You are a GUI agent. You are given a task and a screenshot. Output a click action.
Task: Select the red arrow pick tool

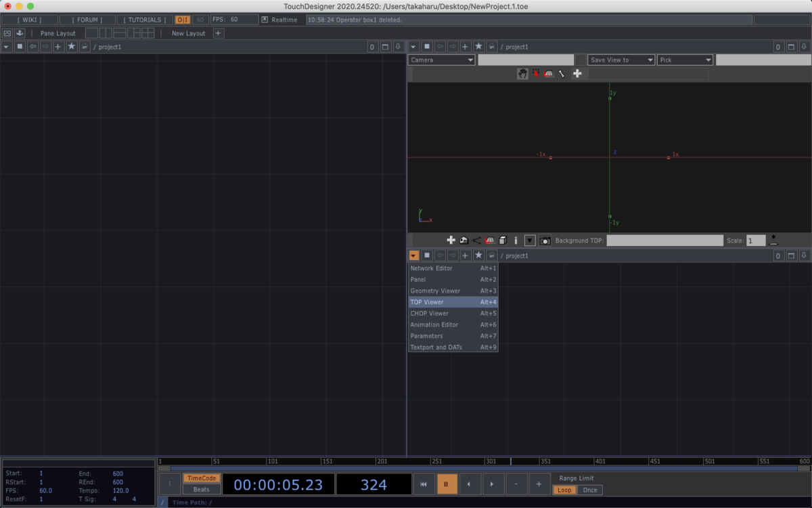[x=536, y=74]
